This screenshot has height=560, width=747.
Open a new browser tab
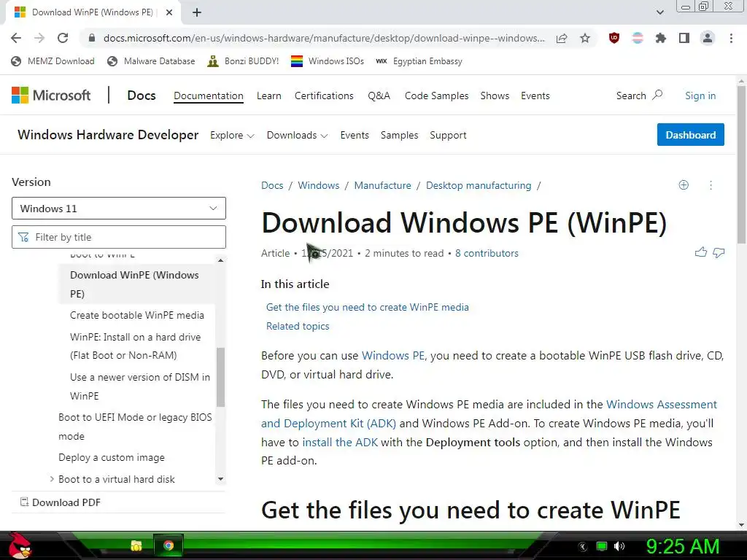[197, 13]
